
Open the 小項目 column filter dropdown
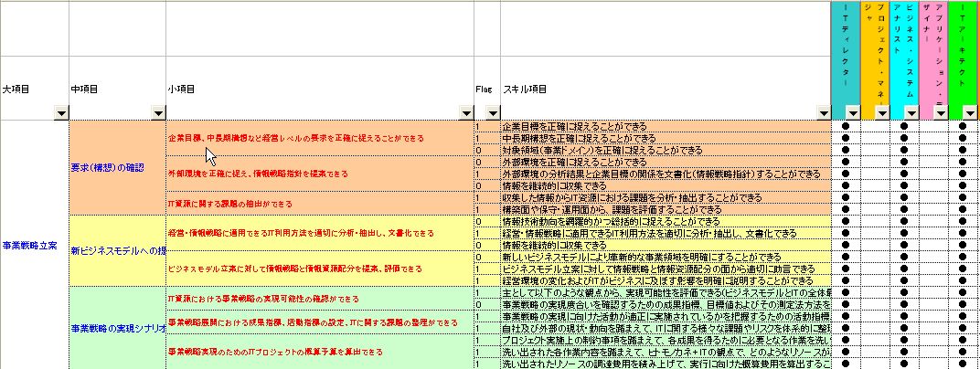tap(466, 113)
